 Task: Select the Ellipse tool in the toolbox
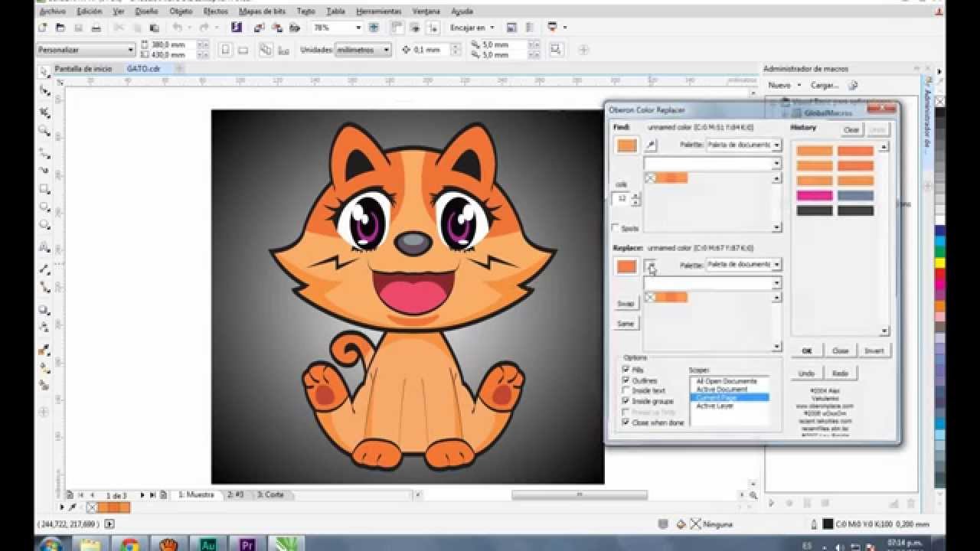(x=44, y=207)
